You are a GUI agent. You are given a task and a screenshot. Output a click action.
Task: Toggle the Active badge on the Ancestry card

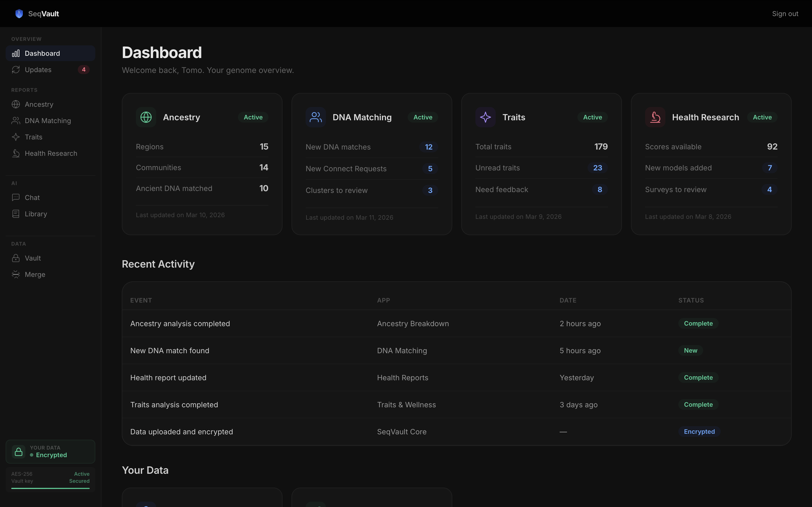click(253, 117)
